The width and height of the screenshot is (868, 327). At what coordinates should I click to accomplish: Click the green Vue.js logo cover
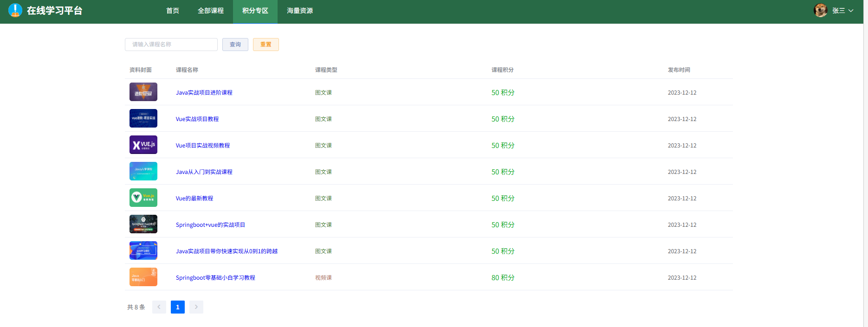click(143, 198)
